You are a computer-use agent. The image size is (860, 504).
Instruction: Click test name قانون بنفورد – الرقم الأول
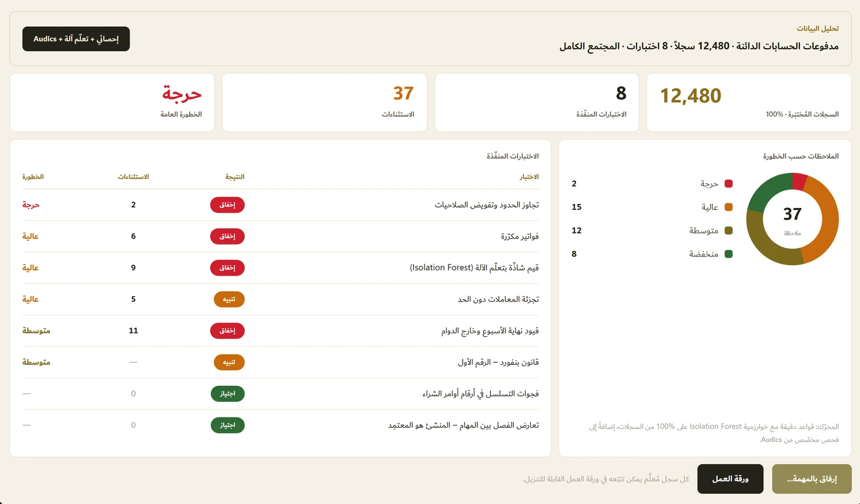tap(498, 362)
